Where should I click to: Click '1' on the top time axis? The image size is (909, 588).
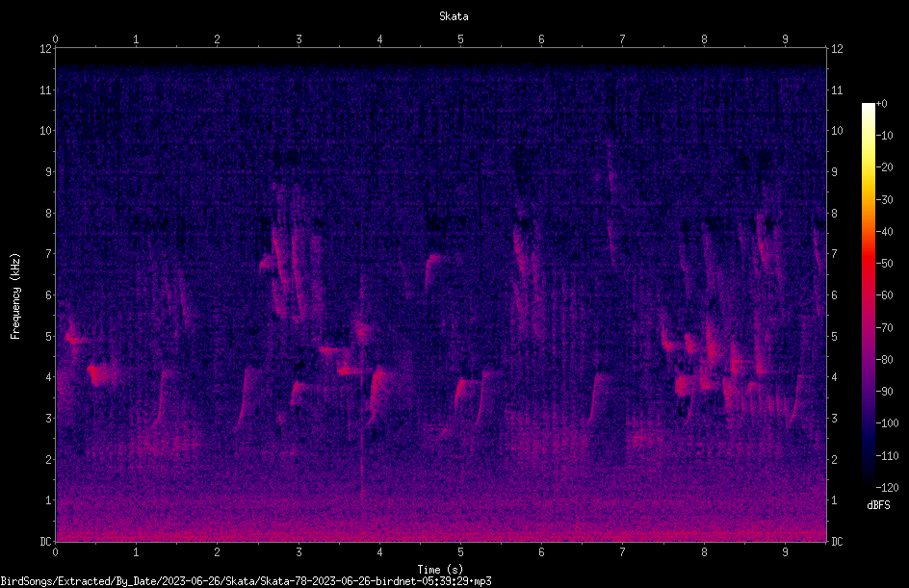(x=136, y=39)
